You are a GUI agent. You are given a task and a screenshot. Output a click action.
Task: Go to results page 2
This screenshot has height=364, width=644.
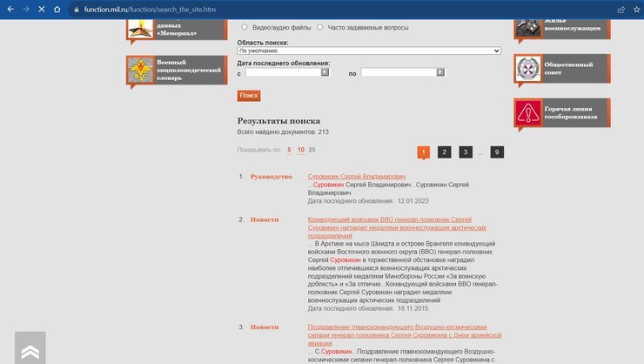[x=445, y=152]
